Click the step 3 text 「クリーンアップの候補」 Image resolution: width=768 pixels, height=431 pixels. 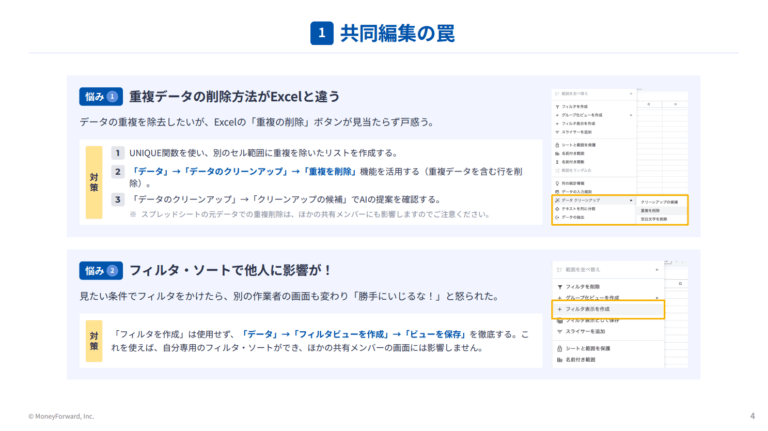[x=301, y=199]
